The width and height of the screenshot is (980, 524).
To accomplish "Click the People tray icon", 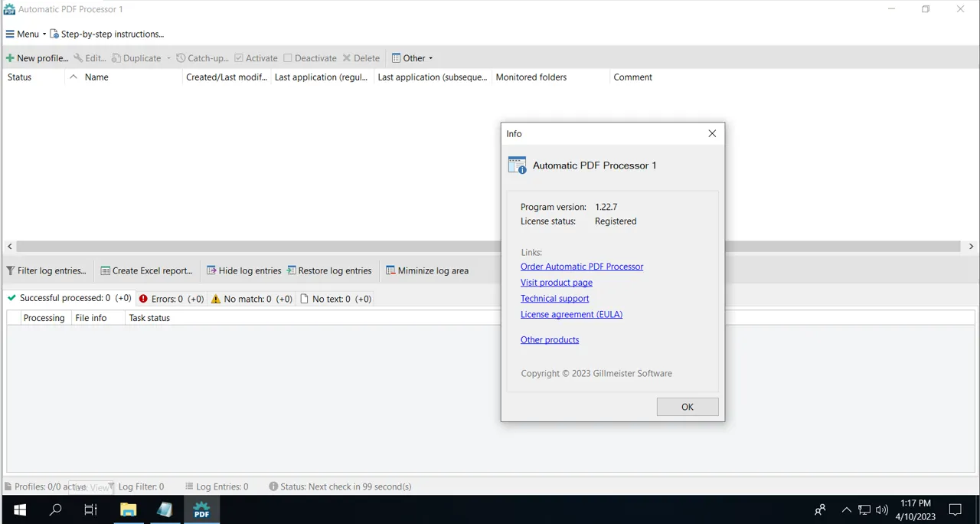I will click(x=820, y=509).
